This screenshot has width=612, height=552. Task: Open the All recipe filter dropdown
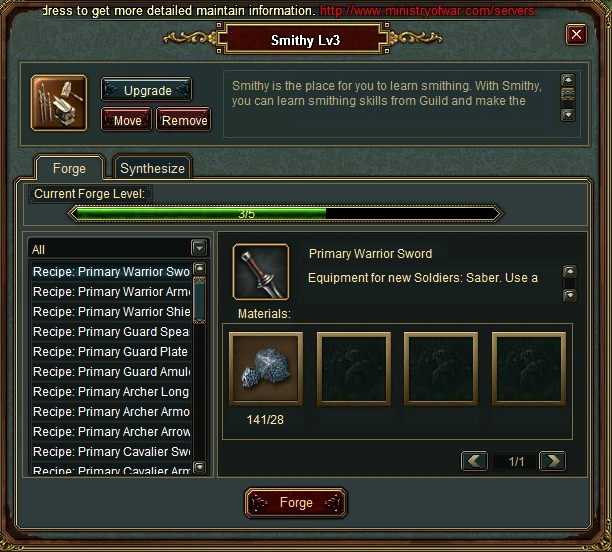[199, 248]
